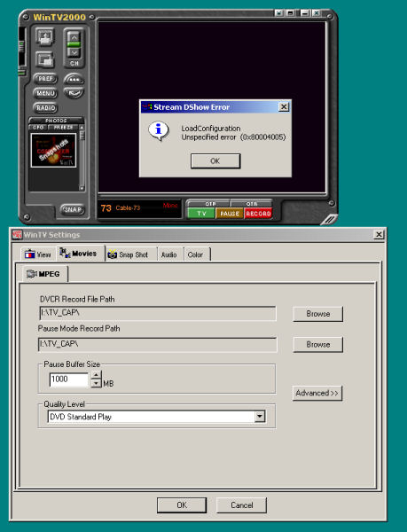This screenshot has width=407, height=532.
Task: Select the Snapshots thumbnail preview
Action: [x=53, y=150]
